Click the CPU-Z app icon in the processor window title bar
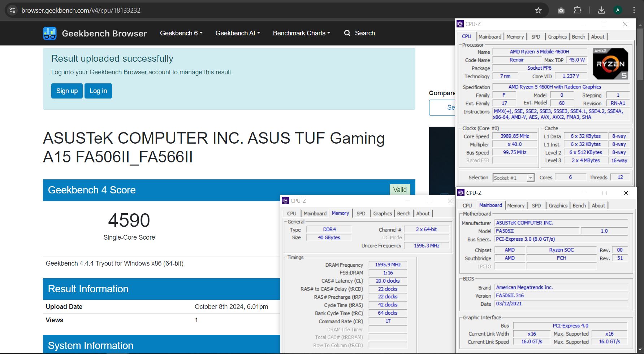The image size is (644, 354). (460, 24)
